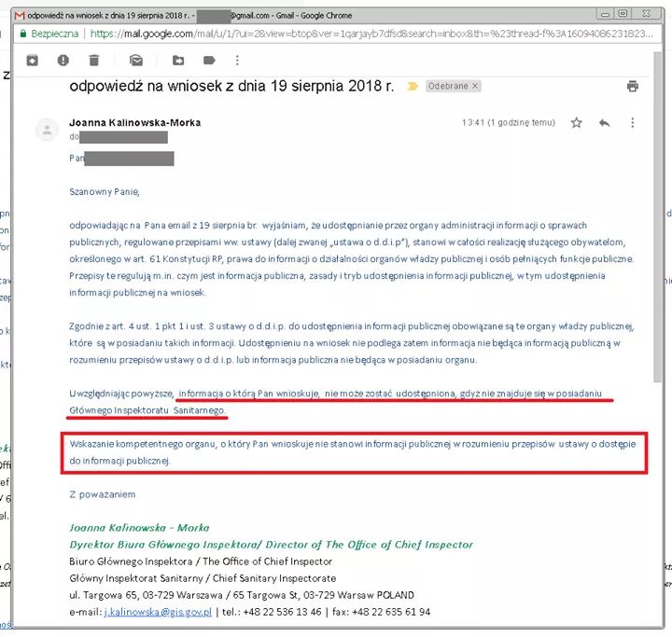Click the Dyrektor Biura Głównego Inspektora line
Image resolution: width=672 pixels, height=637 pixels.
pyautogui.click(x=272, y=545)
